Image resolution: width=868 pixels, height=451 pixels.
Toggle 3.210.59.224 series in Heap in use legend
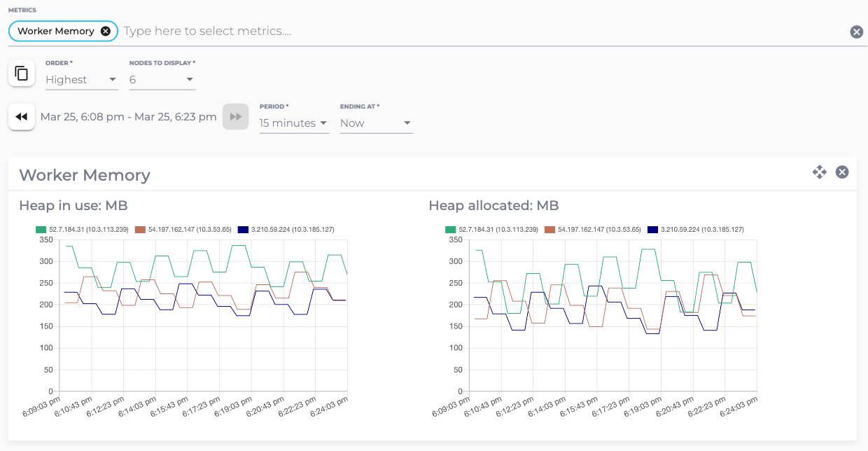pos(286,230)
